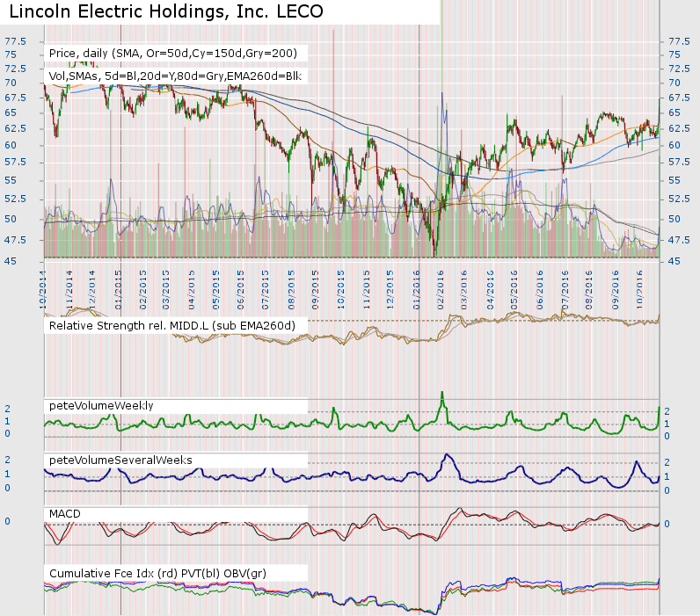Select 60 on the right price axis
The image size is (700, 616).
[674, 145]
